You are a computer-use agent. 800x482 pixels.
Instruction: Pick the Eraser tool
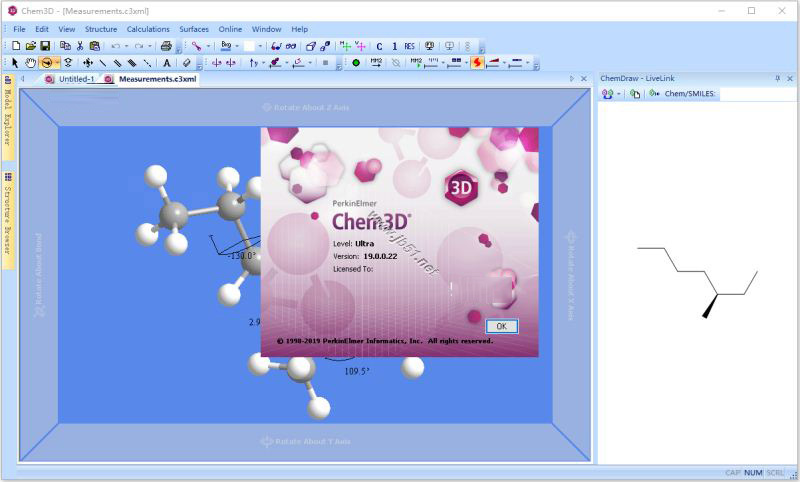186,63
